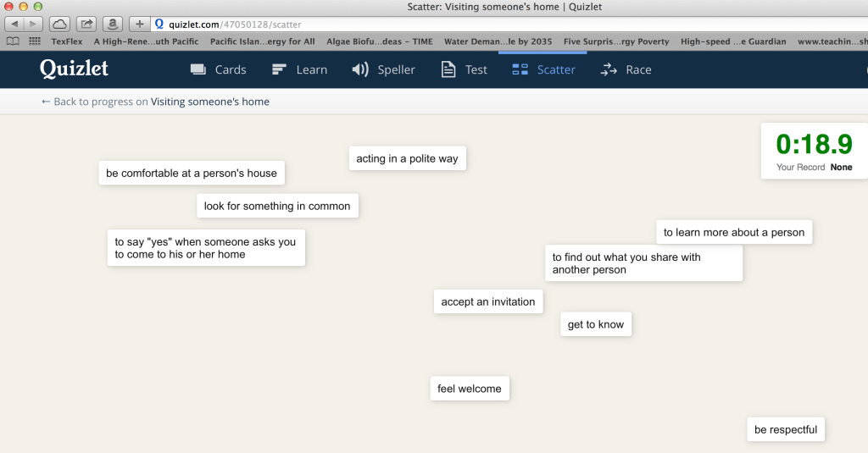Open the Speller tab
Image resolution: width=868 pixels, height=453 pixels.
(x=384, y=69)
